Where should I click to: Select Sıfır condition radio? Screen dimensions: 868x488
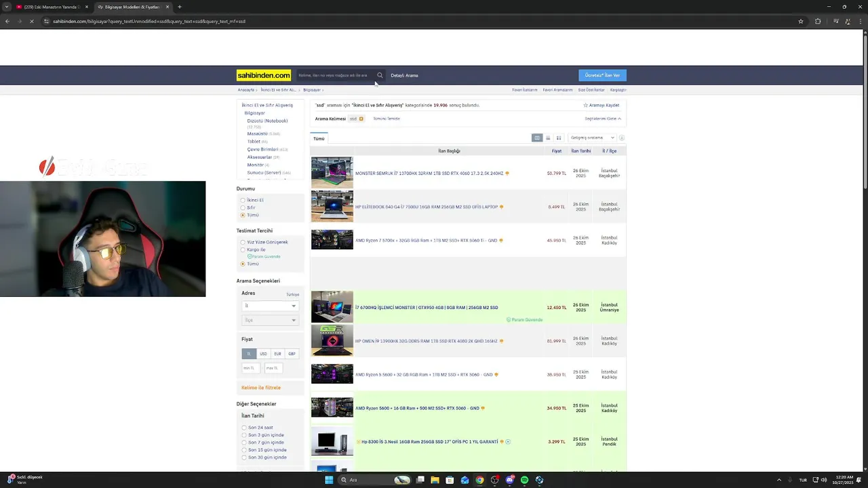[243, 207]
